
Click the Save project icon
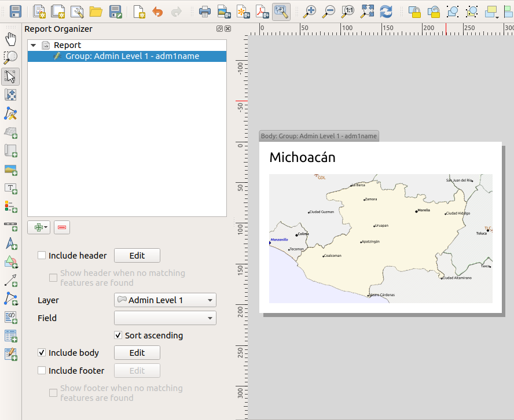16,11
